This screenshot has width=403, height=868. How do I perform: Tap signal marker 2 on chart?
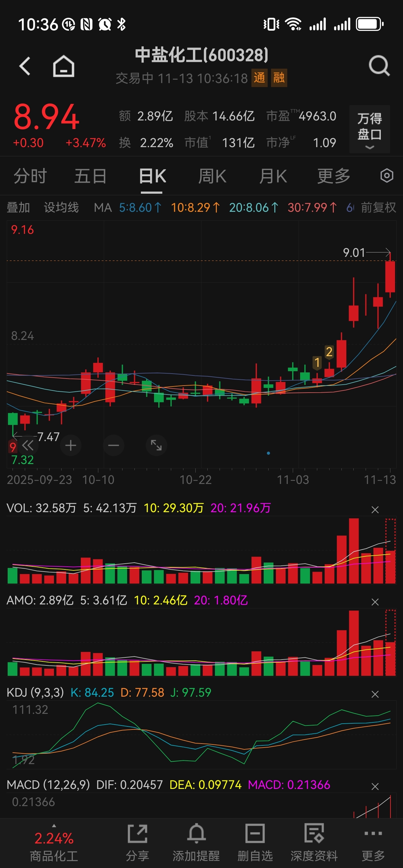(x=329, y=352)
